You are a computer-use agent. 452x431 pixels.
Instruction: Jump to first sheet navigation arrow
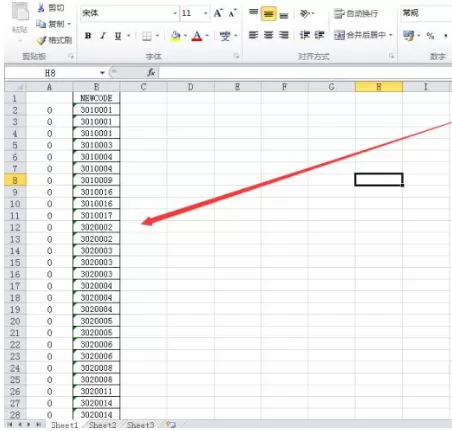pos(10,424)
